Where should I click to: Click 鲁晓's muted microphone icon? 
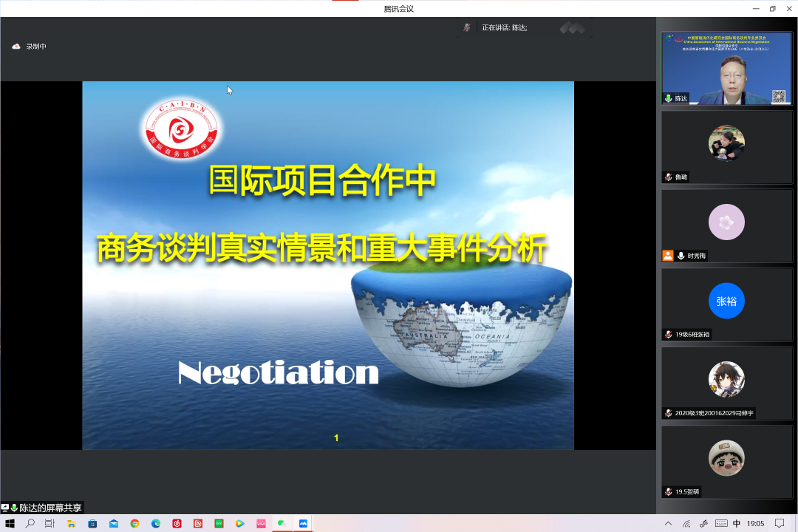(x=669, y=177)
